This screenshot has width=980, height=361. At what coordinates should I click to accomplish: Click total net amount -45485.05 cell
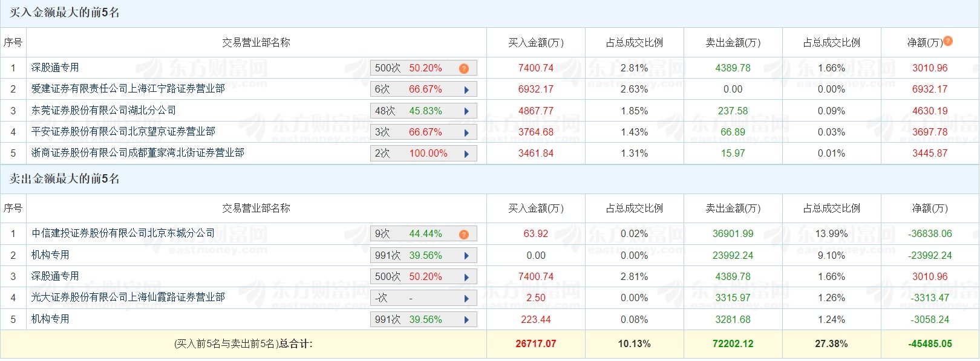930,343
